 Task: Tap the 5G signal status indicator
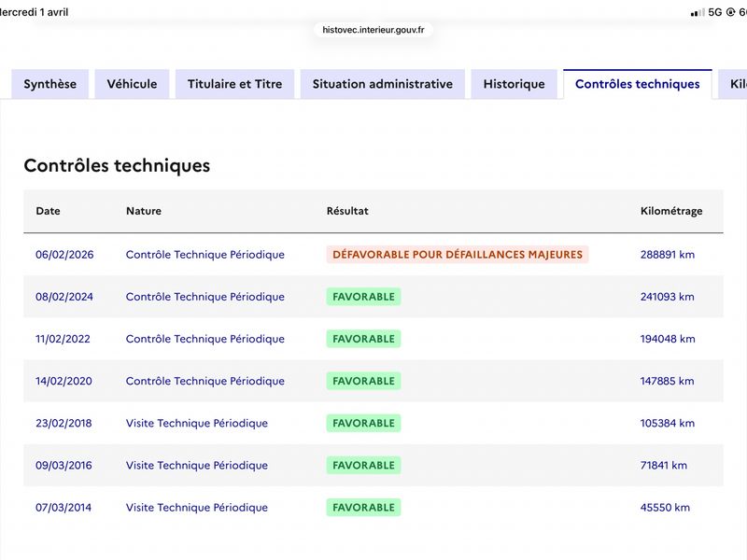click(x=715, y=12)
